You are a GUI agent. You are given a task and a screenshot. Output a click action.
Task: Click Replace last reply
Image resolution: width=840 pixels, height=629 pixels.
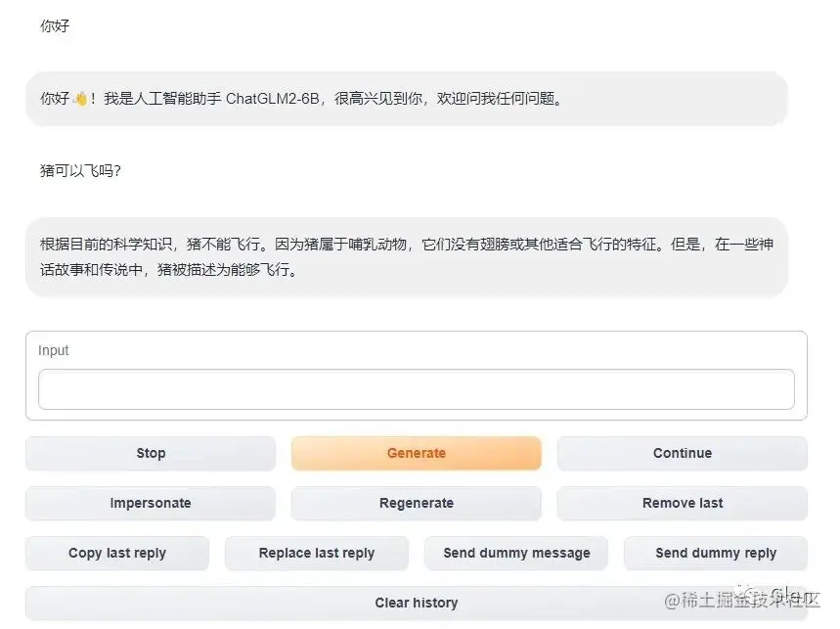pyautogui.click(x=316, y=553)
